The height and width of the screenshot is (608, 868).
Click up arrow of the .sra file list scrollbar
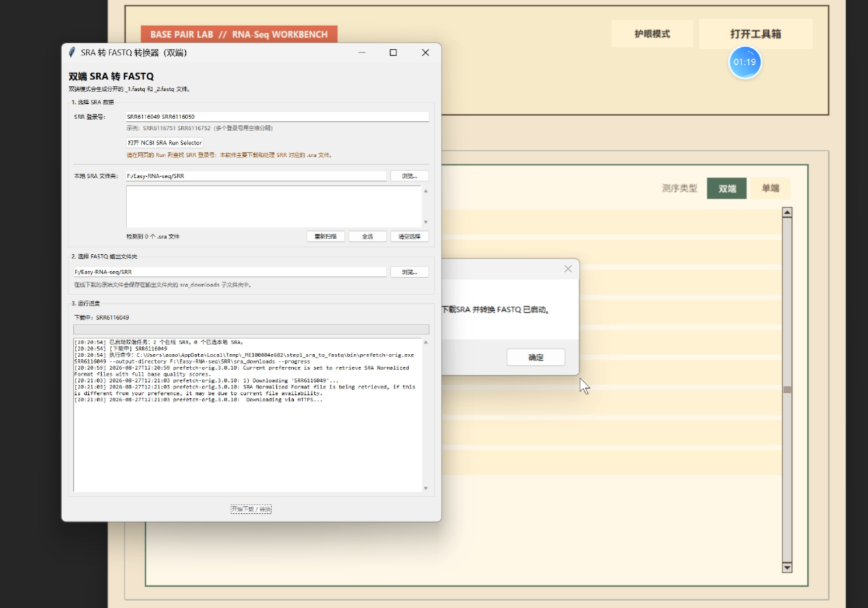[x=426, y=191]
